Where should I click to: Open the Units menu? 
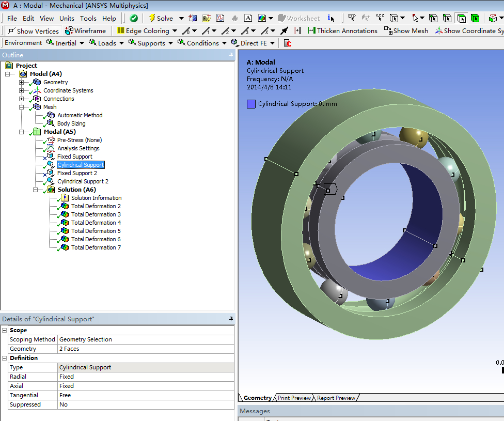67,18
